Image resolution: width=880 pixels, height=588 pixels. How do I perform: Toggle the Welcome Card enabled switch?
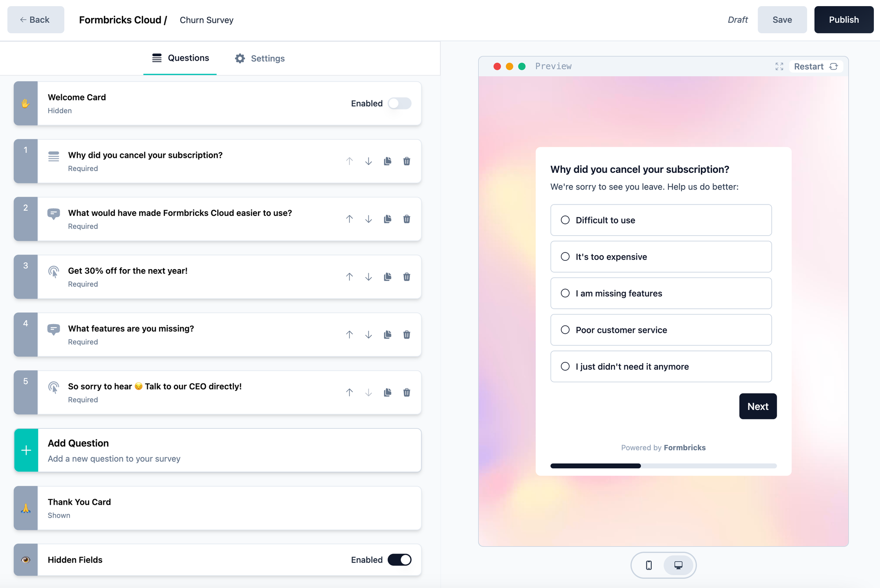click(400, 103)
